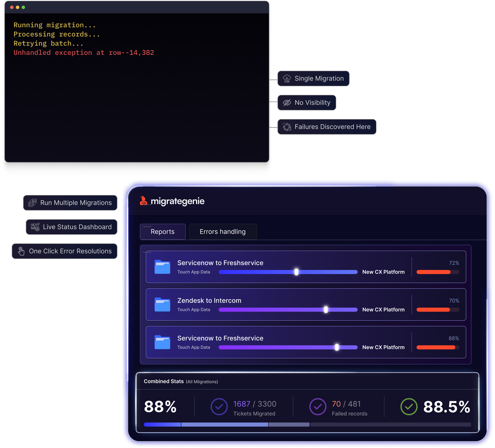Screen dimensions: 495x448
Task: Click the Run Multiple Migrations button
Action: (70, 203)
